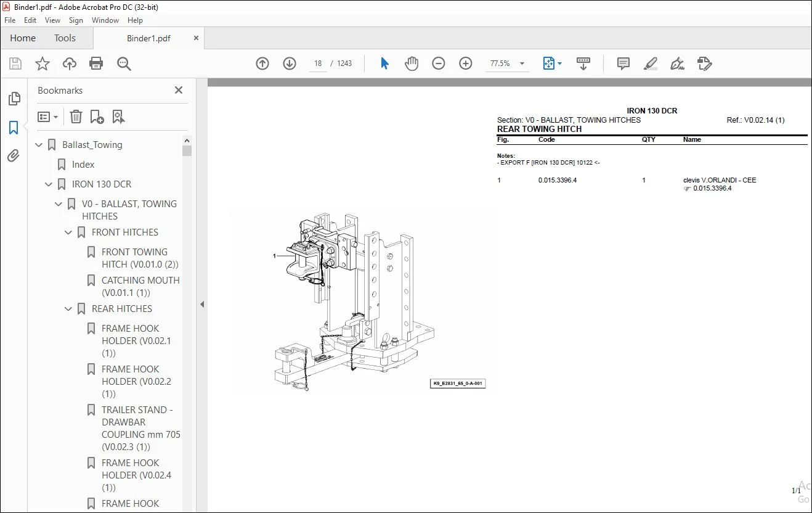
Task: Open FRAME HOOK HOLDER (V0.02.1 (1)) bookmark
Action: click(136, 341)
